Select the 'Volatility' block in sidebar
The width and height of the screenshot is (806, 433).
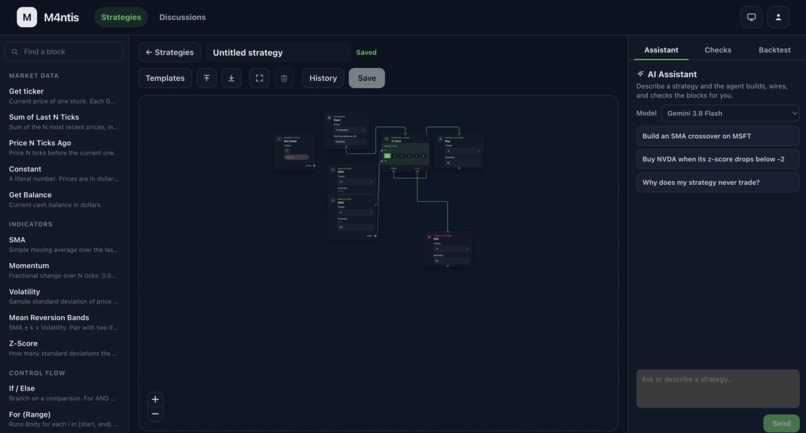(64, 296)
